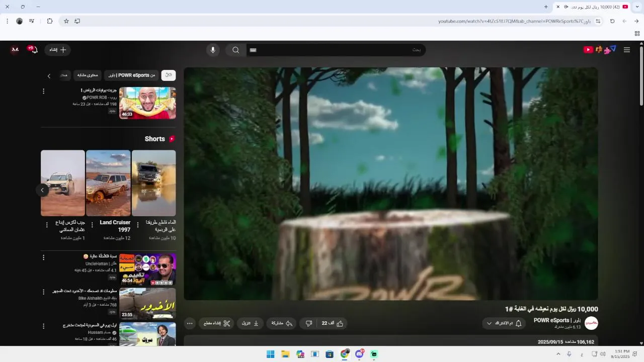Open the bookmarks apps grid icon
644x362 pixels.
pyautogui.click(x=637, y=33)
